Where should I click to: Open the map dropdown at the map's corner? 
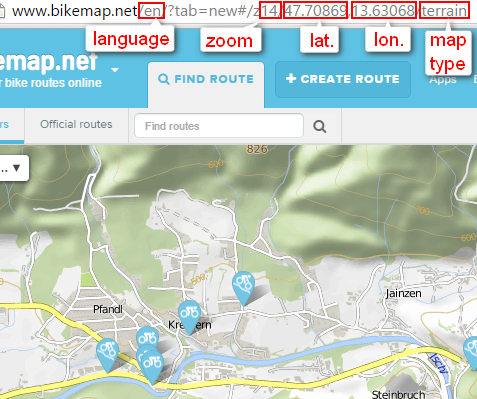click(x=13, y=168)
